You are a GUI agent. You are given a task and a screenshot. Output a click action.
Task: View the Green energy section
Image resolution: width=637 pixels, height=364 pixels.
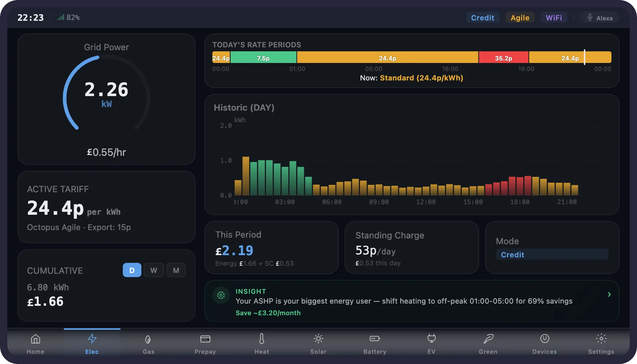click(488, 343)
